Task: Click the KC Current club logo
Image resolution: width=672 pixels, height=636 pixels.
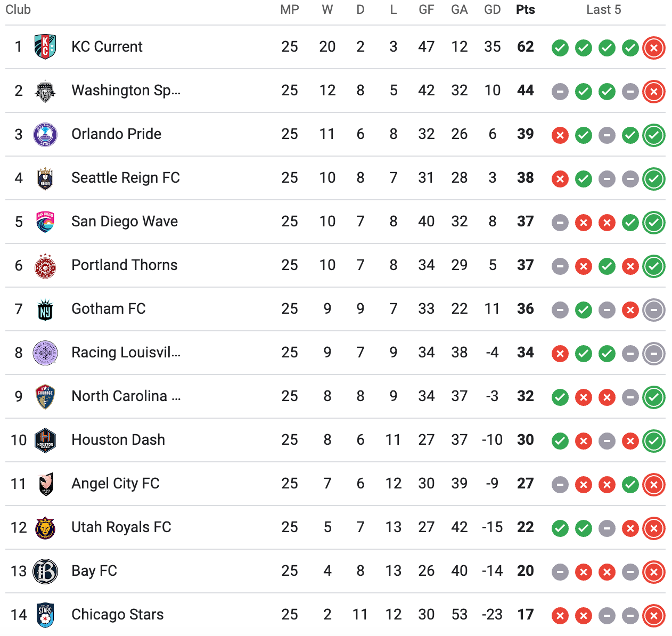Action: point(45,47)
